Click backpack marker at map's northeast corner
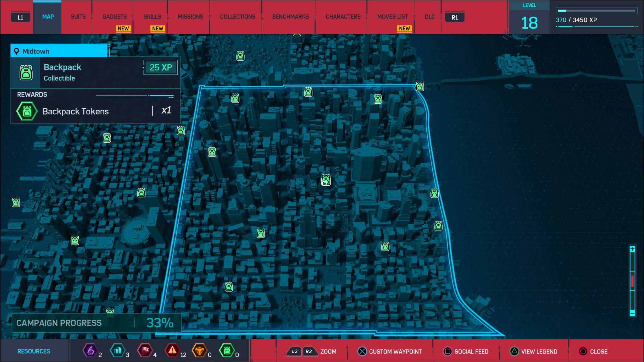Viewport: 644px width, 362px height. [x=420, y=86]
